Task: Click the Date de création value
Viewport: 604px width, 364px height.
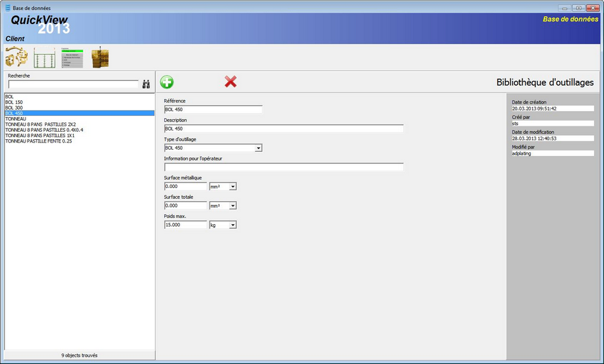Action: 552,108
